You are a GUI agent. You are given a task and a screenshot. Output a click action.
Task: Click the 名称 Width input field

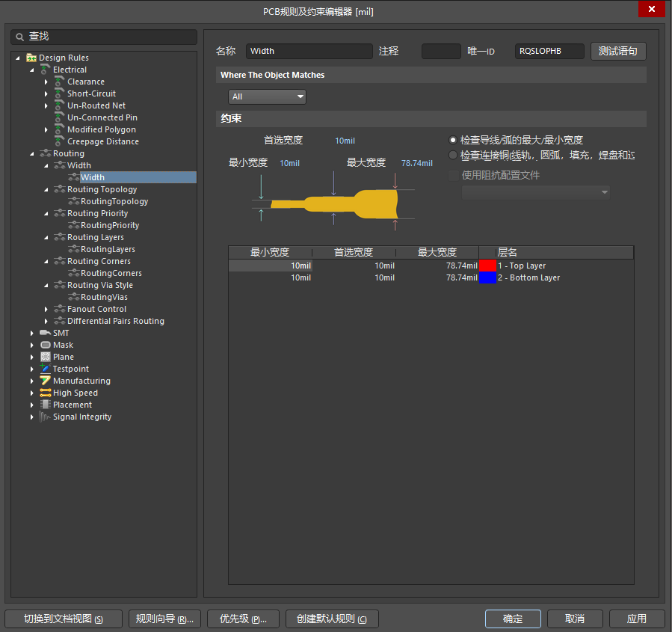[x=309, y=51]
